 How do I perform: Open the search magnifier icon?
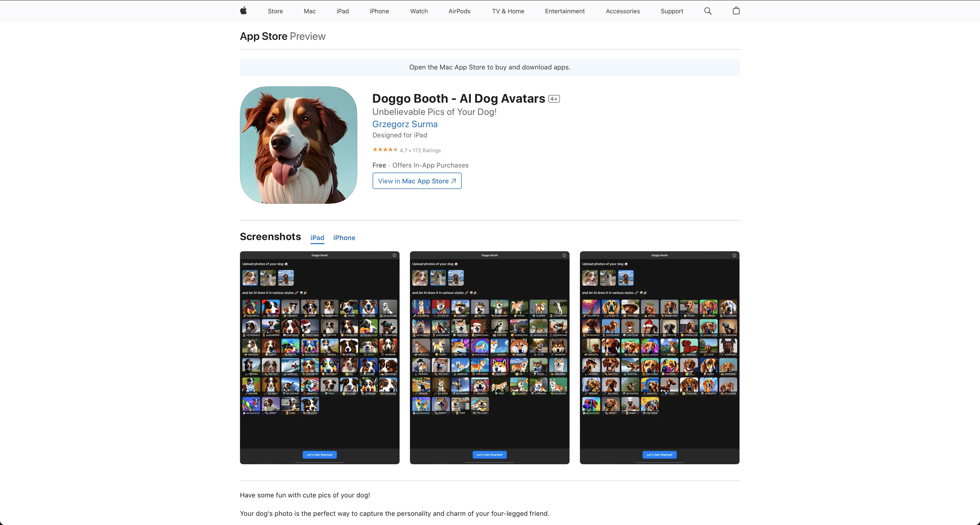tap(708, 11)
